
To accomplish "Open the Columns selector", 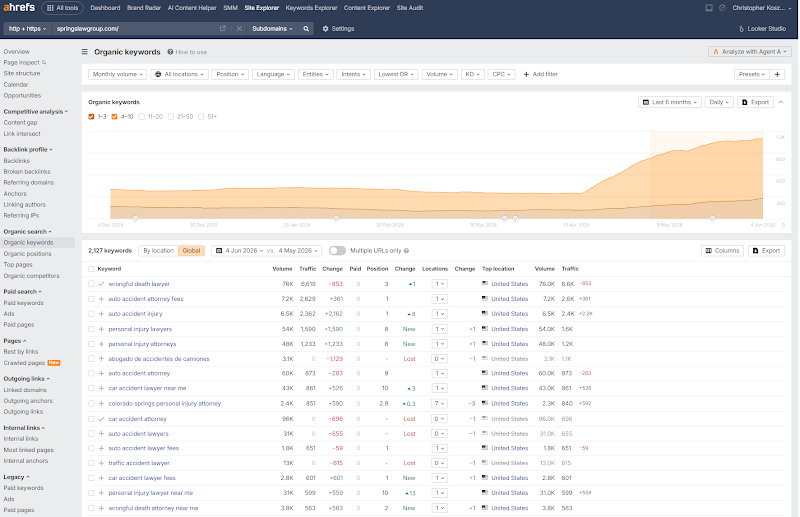I will 722,251.
